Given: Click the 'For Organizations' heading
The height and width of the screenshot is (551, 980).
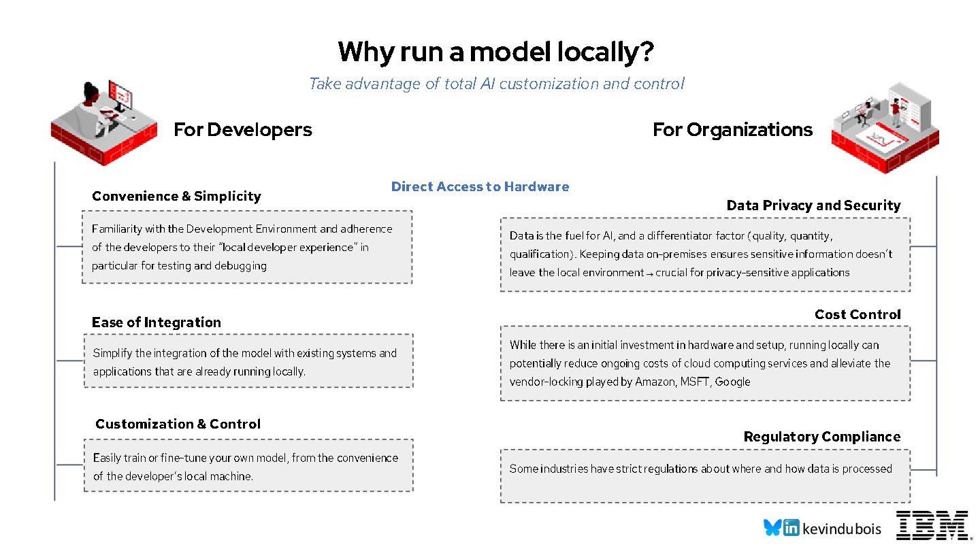Looking at the screenshot, I should (733, 129).
